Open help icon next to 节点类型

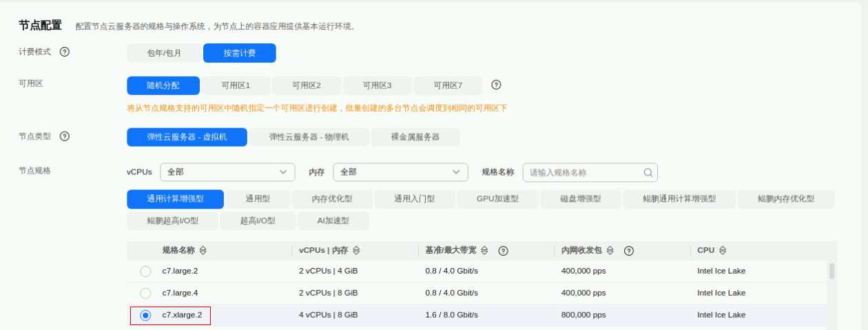(x=65, y=136)
